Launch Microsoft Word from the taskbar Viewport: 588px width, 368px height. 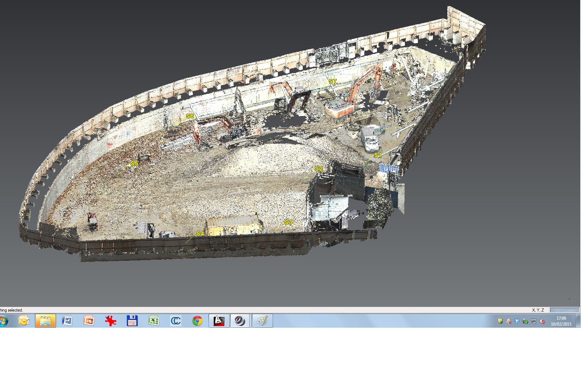click(67, 321)
